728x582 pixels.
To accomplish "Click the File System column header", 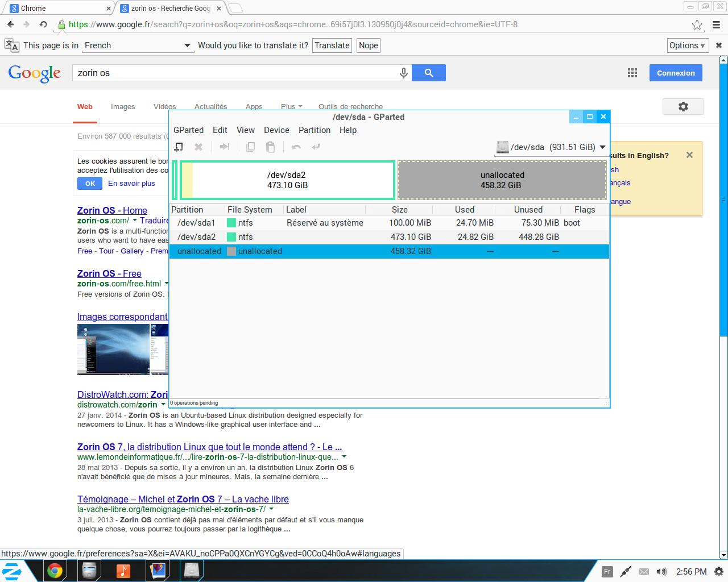I will [253, 210].
